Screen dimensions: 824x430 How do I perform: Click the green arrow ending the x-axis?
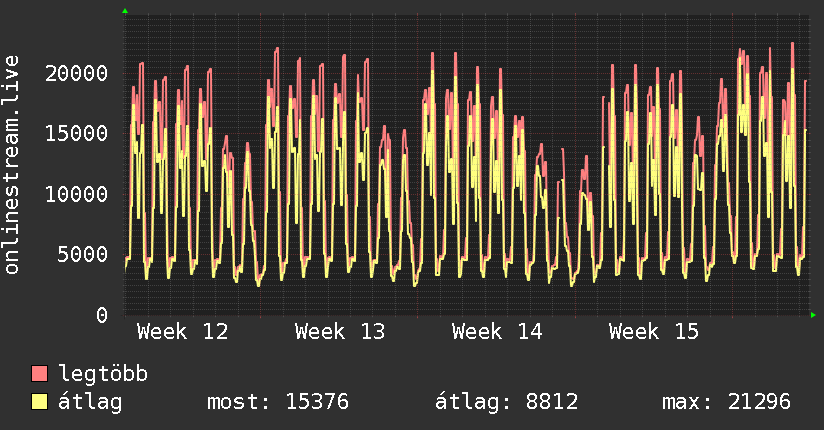(813, 315)
